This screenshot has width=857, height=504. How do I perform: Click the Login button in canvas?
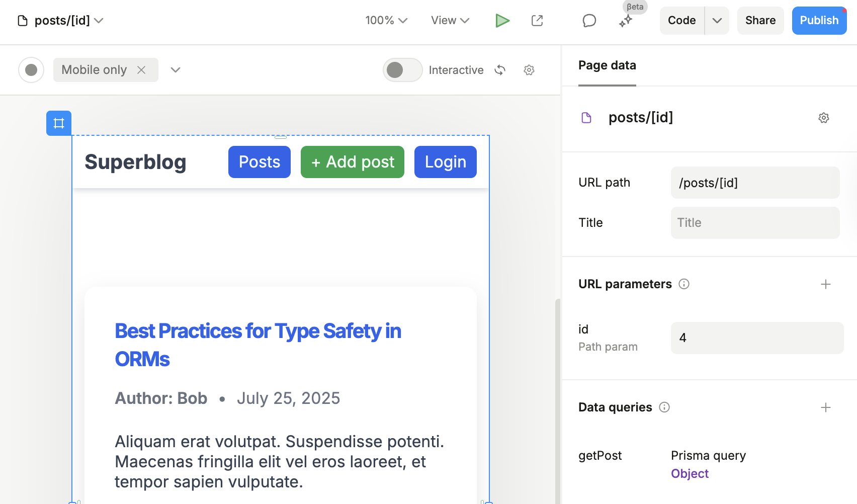(x=446, y=162)
